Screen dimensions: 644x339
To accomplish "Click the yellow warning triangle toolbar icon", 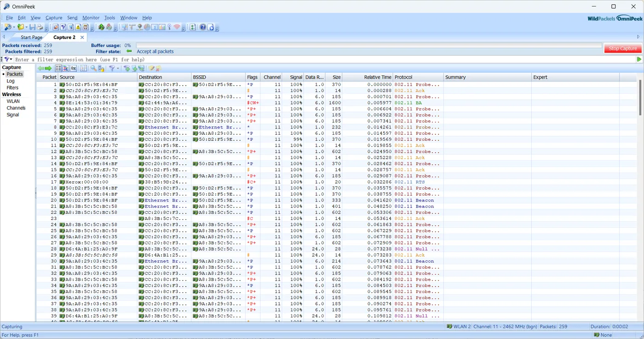I will tap(78, 27).
